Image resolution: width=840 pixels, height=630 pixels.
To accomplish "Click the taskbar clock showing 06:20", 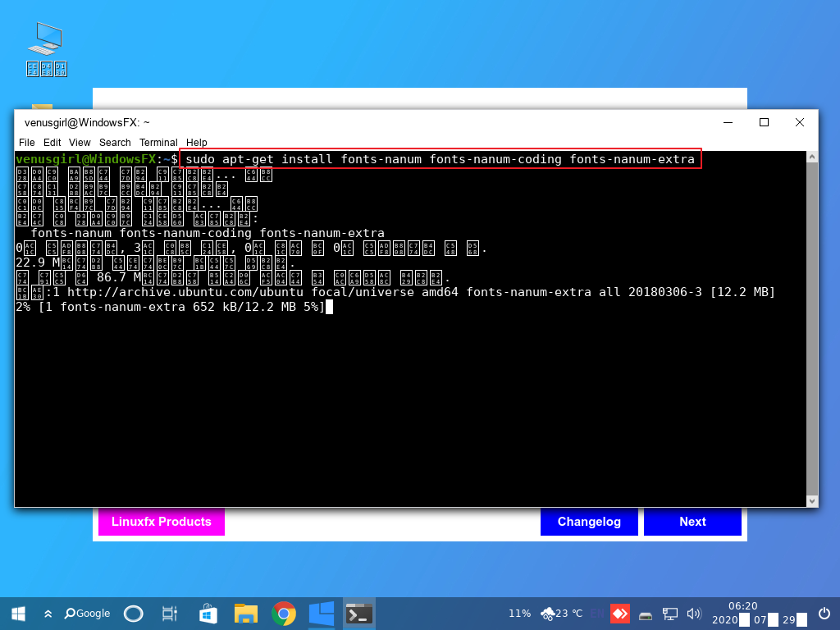I will click(x=743, y=606).
